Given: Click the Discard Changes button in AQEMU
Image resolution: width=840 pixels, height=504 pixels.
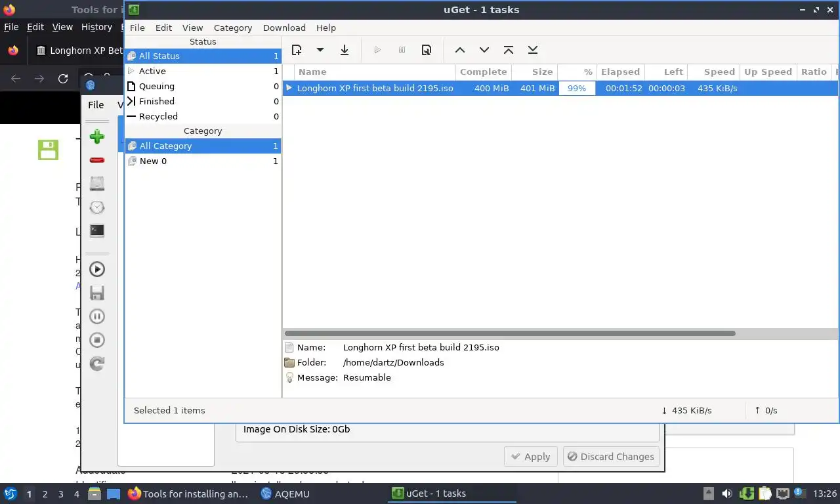Looking at the screenshot, I should point(610,457).
